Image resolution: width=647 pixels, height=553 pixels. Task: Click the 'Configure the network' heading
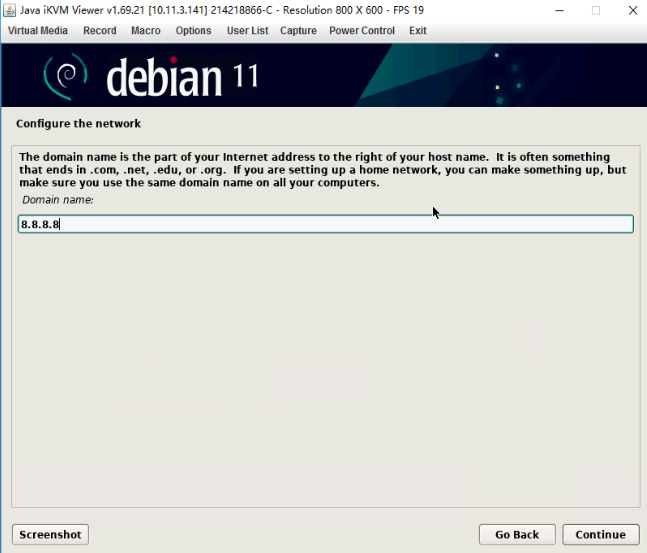pos(78,123)
